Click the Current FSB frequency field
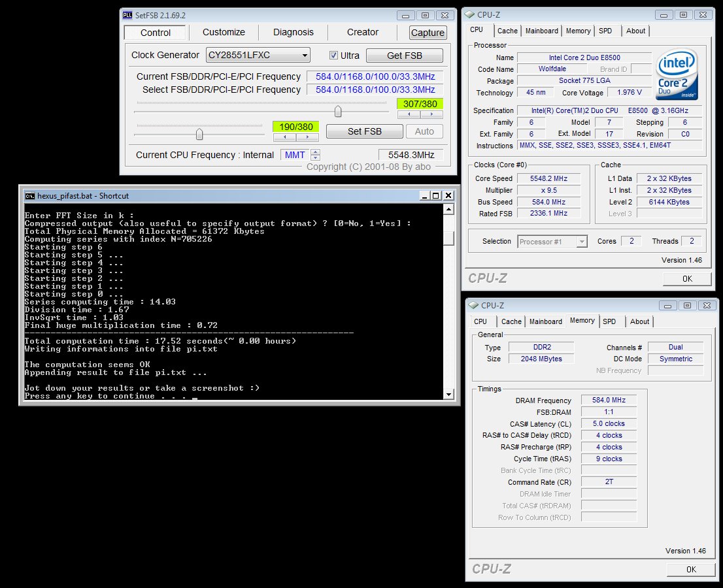Viewport: 723px width, 588px height. point(375,76)
